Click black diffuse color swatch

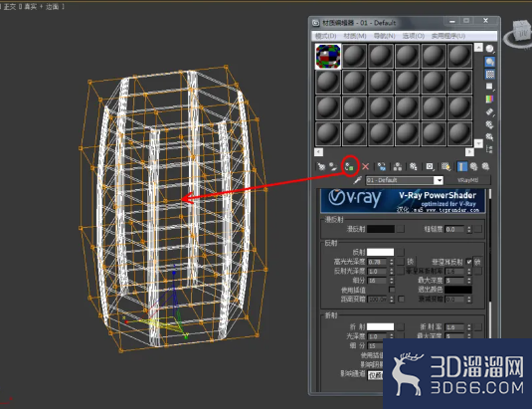[x=381, y=229]
